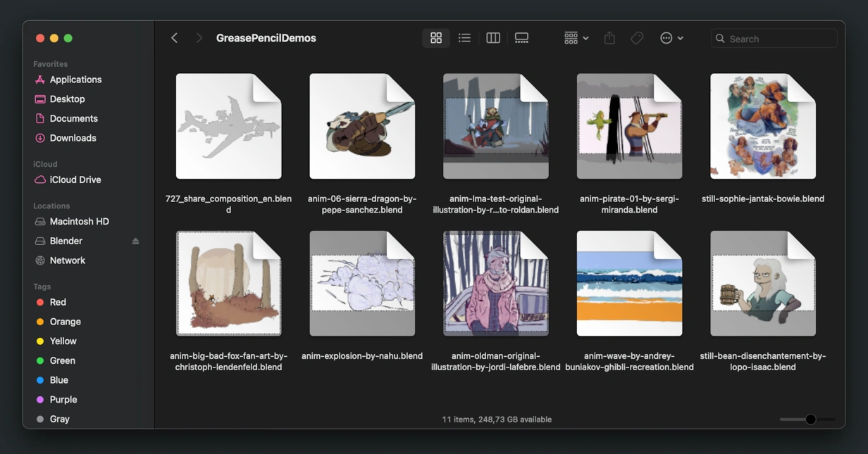Open the Downloads sidebar entry
The height and width of the screenshot is (454, 868).
point(72,138)
